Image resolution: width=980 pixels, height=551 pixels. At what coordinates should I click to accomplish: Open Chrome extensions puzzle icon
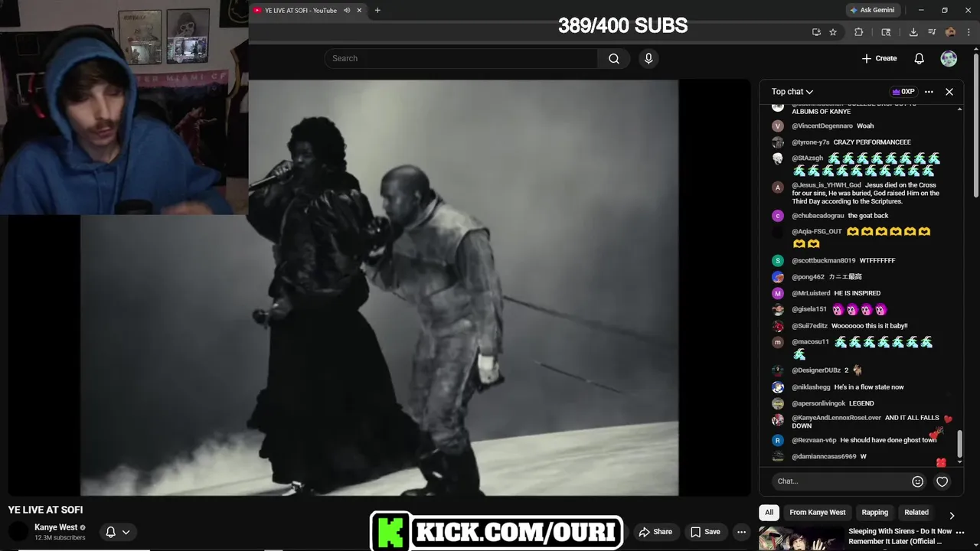859,32
